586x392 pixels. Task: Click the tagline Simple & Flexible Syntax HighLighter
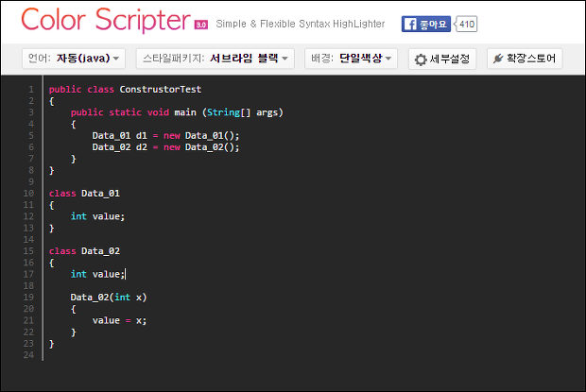tap(301, 24)
